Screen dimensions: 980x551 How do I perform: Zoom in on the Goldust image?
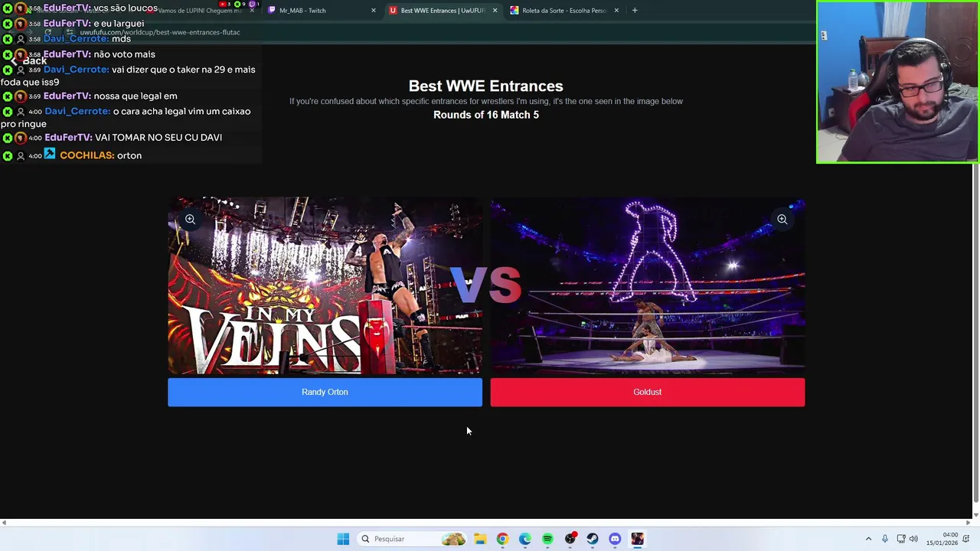pos(782,220)
